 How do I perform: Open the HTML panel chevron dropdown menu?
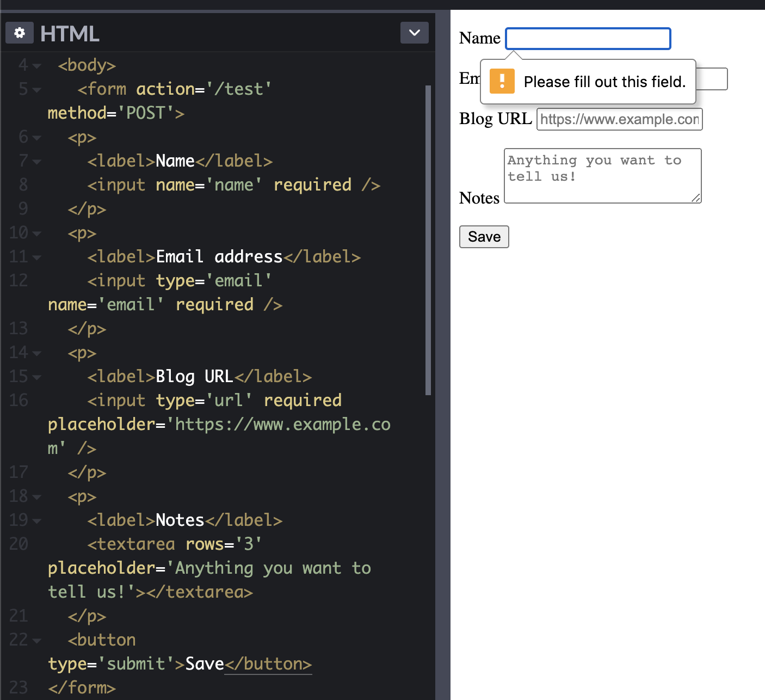click(414, 33)
